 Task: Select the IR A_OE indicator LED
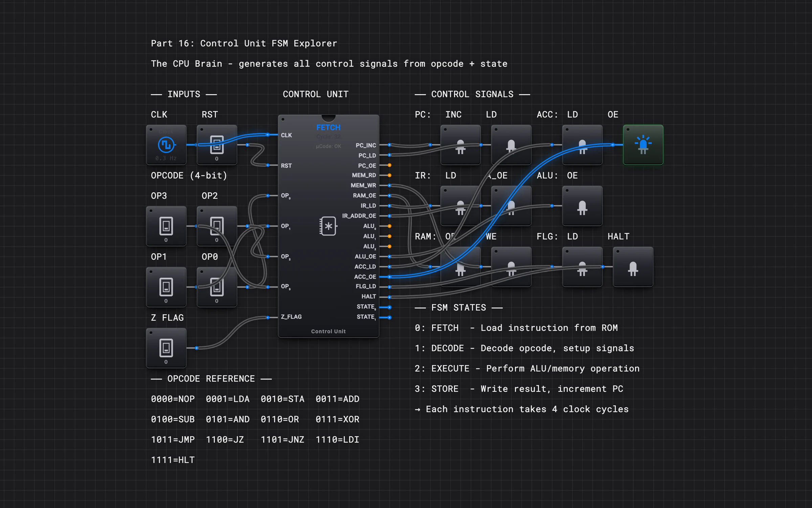(x=511, y=206)
